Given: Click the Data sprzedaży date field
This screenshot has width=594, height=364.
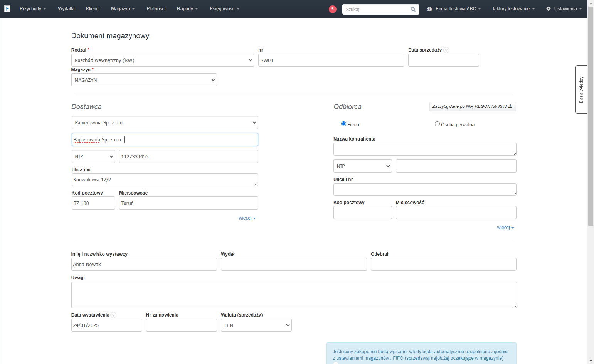Looking at the screenshot, I should point(444,60).
